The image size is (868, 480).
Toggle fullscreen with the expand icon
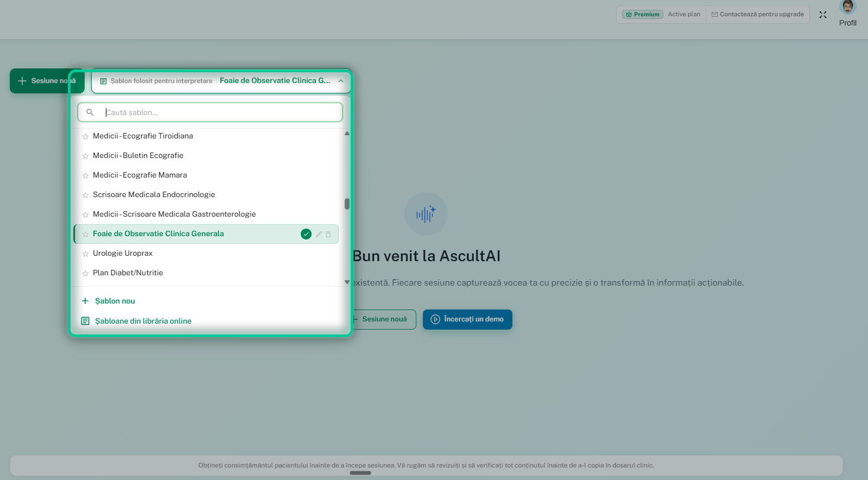pos(823,15)
